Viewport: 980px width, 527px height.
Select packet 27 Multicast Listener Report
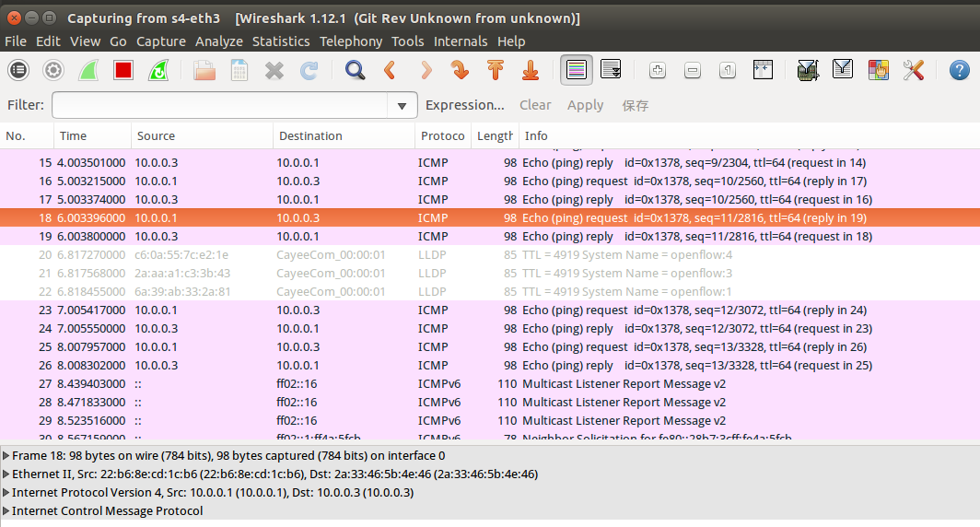490,384
